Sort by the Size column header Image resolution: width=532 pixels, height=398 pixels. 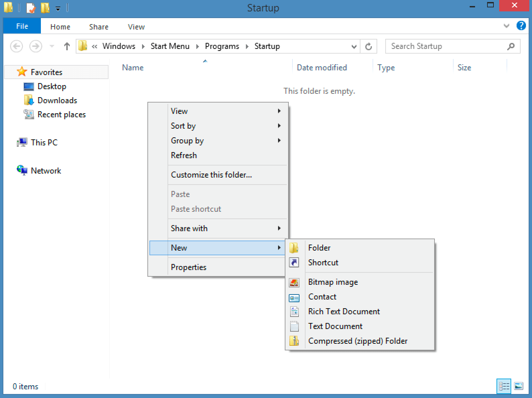click(x=464, y=68)
